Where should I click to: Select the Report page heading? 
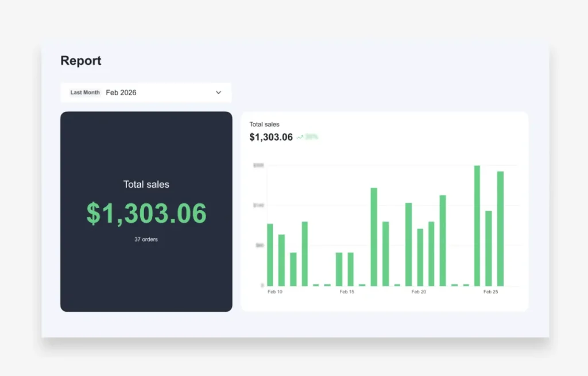[81, 61]
